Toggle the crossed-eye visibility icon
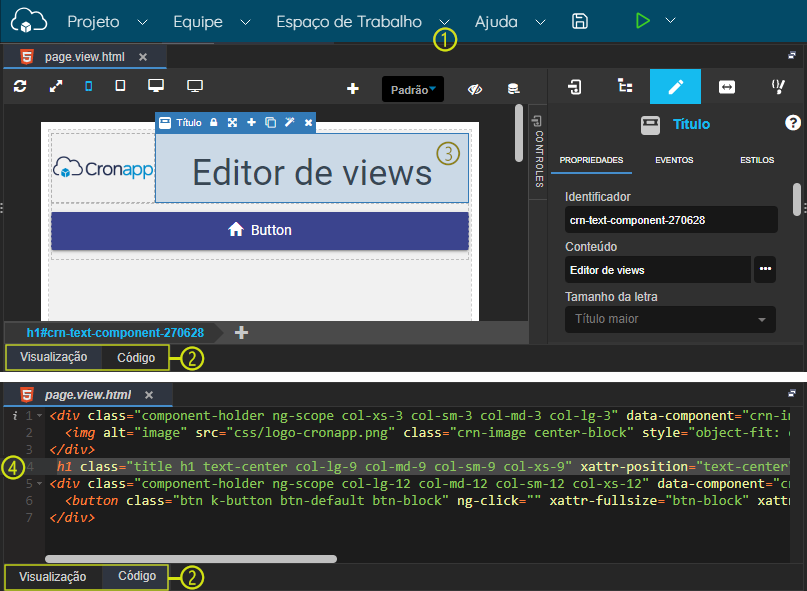Screen dimensions: 807x591 [x=475, y=90]
